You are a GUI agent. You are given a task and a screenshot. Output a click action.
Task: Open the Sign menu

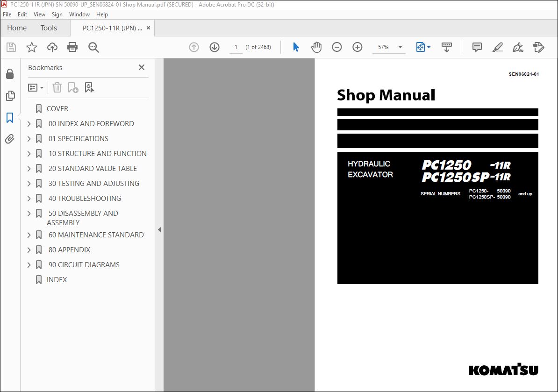[57, 14]
